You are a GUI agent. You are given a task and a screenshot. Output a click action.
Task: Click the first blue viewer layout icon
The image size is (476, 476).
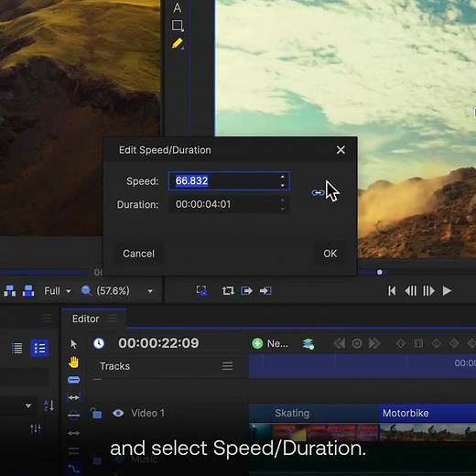point(10,291)
